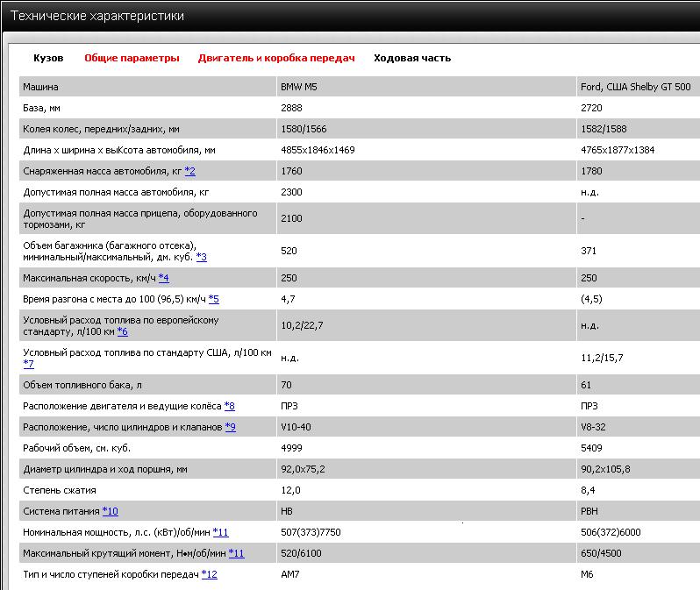Viewport: 700px width, 590px height.
Task: Click compression ratio value 8,4
Action: 588,490
